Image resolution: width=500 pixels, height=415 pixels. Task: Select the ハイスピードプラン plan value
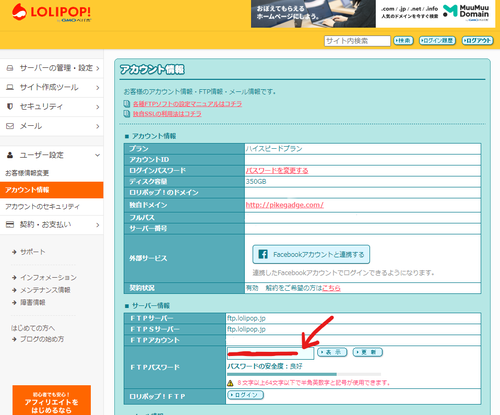[x=274, y=149]
